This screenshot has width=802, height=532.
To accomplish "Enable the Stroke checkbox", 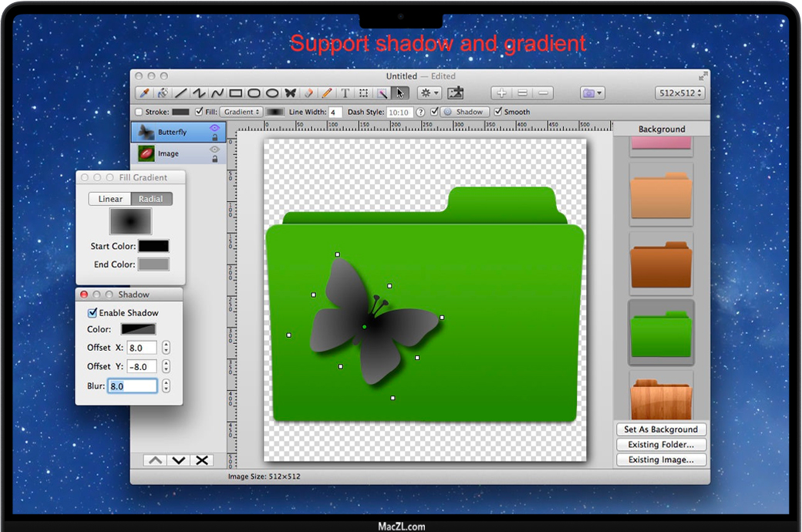I will point(139,113).
